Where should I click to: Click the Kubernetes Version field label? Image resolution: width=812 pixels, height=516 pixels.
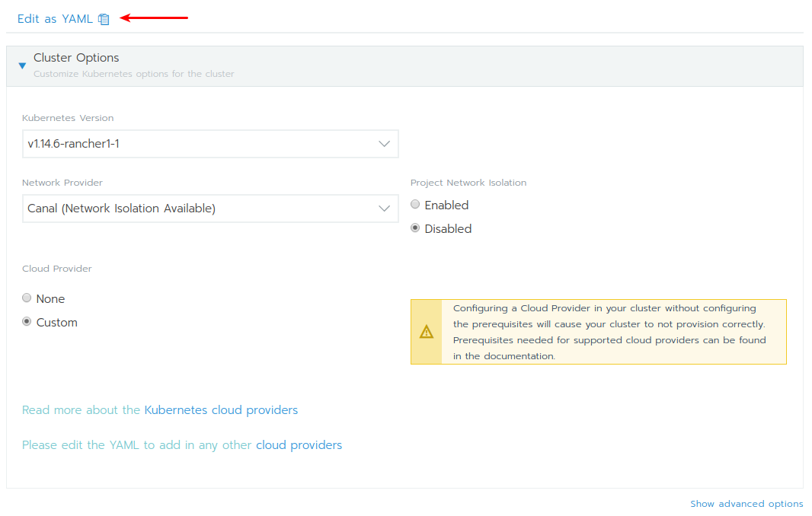pyautogui.click(x=68, y=118)
